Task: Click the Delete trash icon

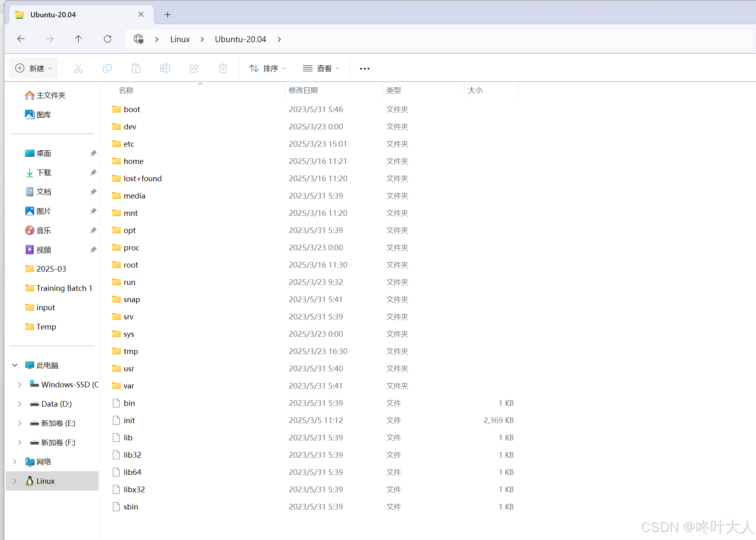Action: [223, 68]
